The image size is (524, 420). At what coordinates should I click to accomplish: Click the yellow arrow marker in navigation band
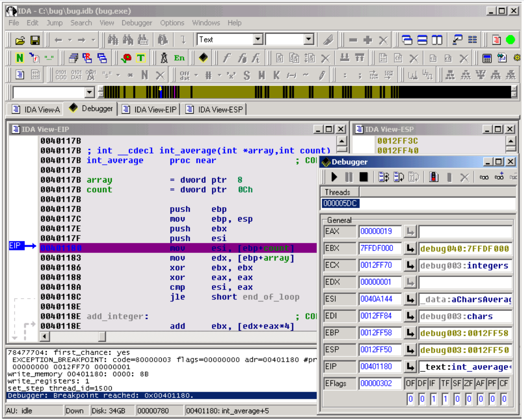tap(160, 90)
